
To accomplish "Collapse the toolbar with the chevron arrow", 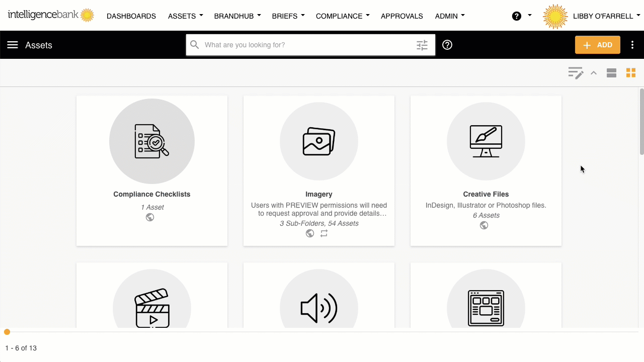I will point(594,73).
